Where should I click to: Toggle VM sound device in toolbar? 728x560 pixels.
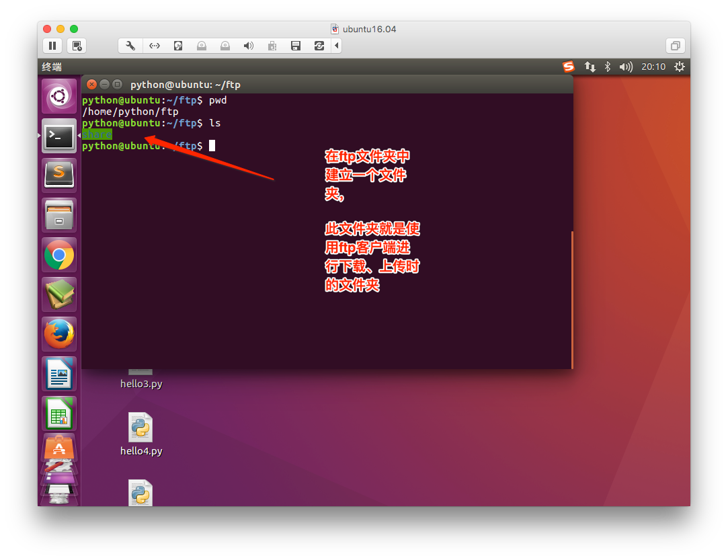coord(248,46)
